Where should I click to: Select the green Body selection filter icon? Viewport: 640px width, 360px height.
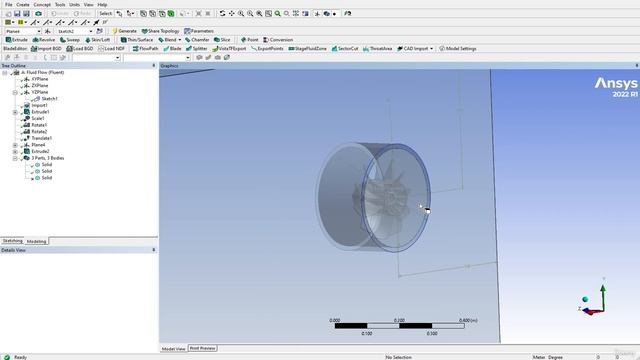(x=171, y=13)
